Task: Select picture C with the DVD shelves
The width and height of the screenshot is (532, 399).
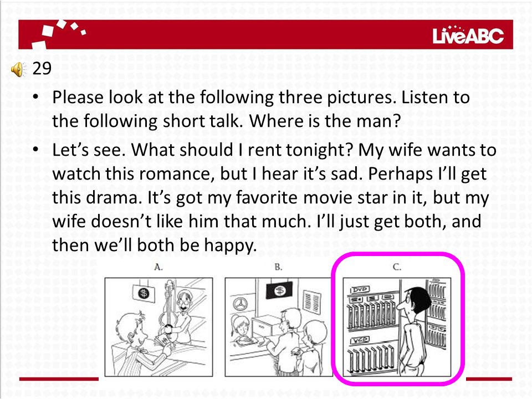Action: pyautogui.click(x=397, y=327)
